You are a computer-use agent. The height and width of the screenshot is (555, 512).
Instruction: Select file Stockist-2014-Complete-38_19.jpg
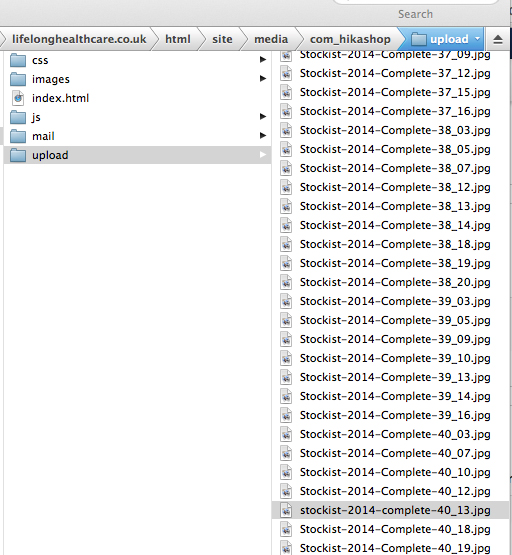395,263
